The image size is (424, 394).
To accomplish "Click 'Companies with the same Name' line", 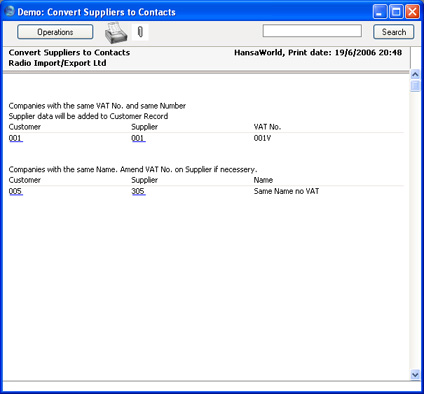I will pyautogui.click(x=133, y=169).
